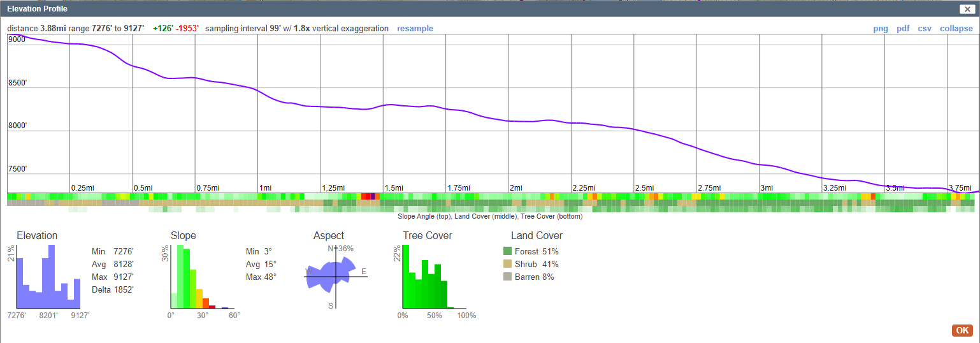Click the Slope Min 3° value

click(x=267, y=251)
